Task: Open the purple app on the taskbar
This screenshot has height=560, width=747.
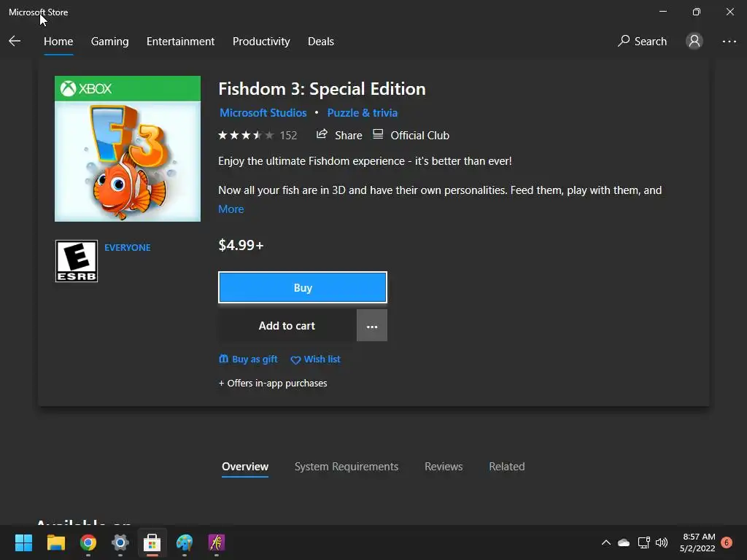Action: 216,542
